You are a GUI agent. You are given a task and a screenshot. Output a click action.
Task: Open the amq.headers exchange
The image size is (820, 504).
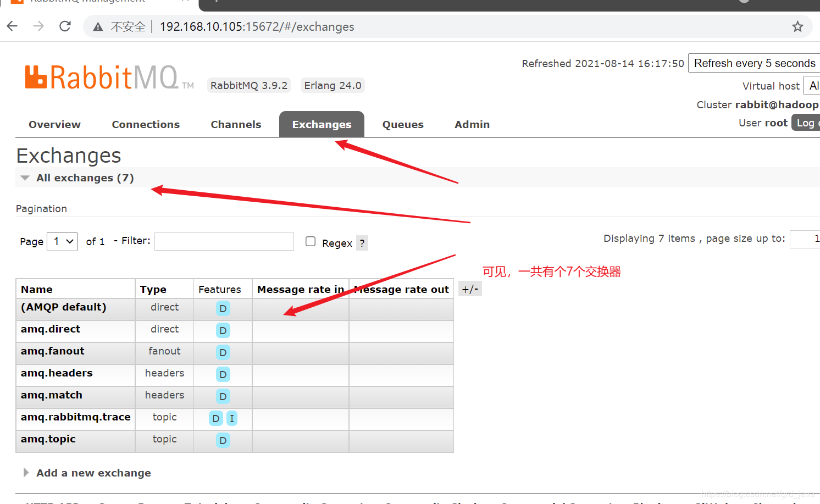57,373
